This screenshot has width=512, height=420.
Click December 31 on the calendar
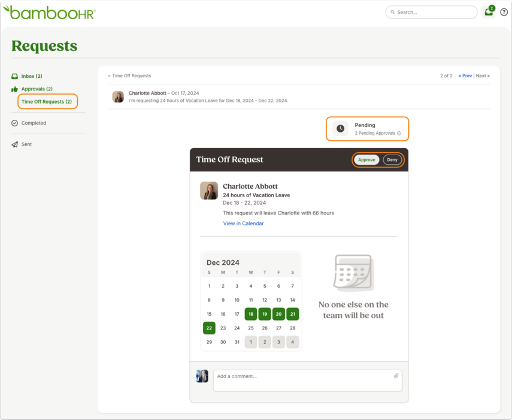coord(237,342)
